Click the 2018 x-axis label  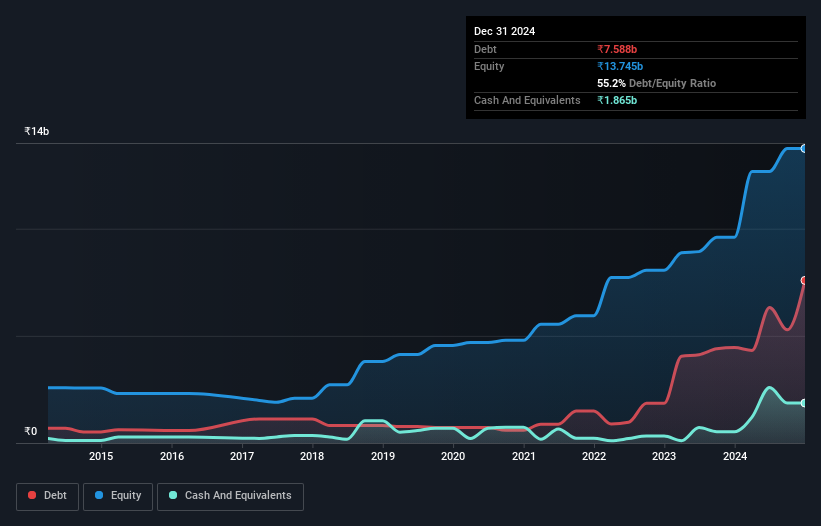[x=312, y=456]
